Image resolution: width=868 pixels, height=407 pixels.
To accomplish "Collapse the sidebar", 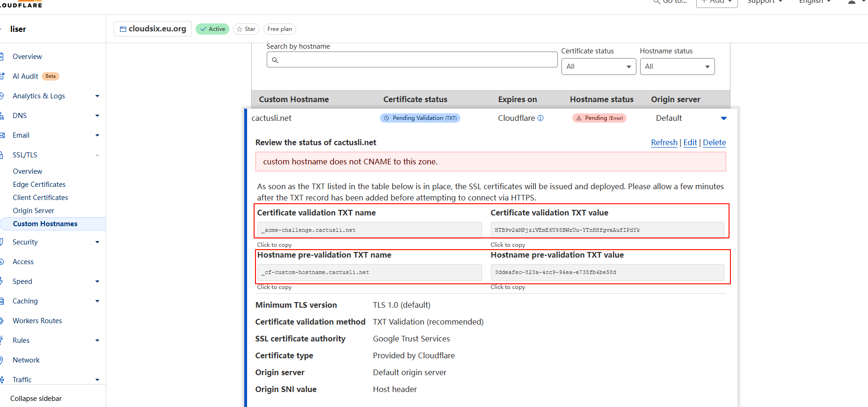I will click(x=36, y=399).
